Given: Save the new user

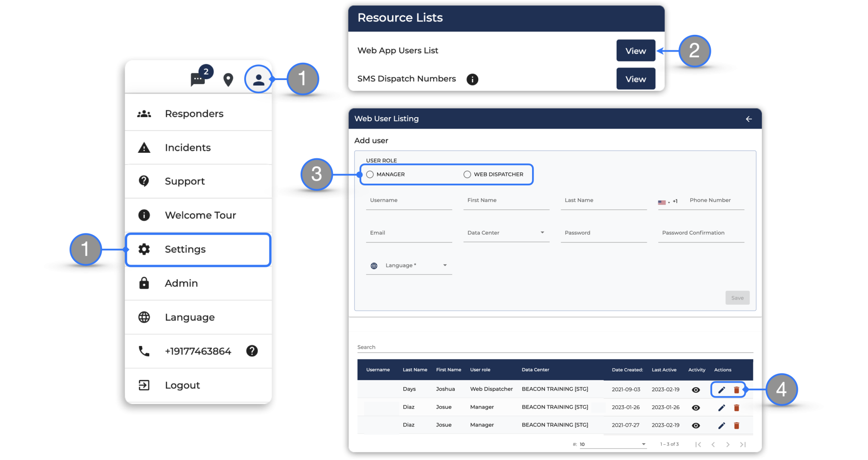Looking at the screenshot, I should [737, 298].
